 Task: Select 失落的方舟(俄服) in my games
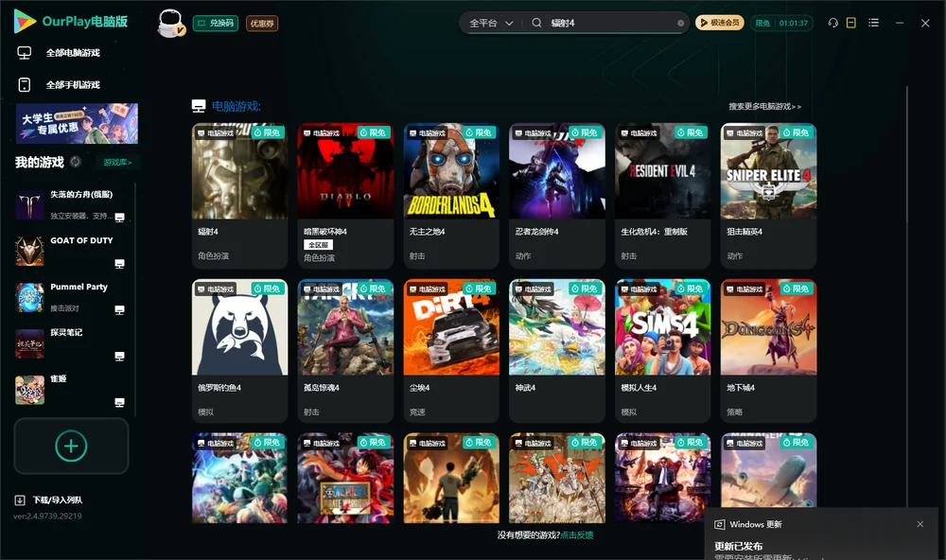pyautogui.click(x=71, y=204)
